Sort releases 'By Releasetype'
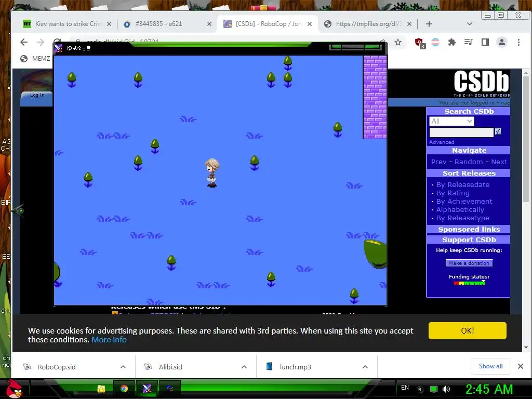 click(463, 218)
